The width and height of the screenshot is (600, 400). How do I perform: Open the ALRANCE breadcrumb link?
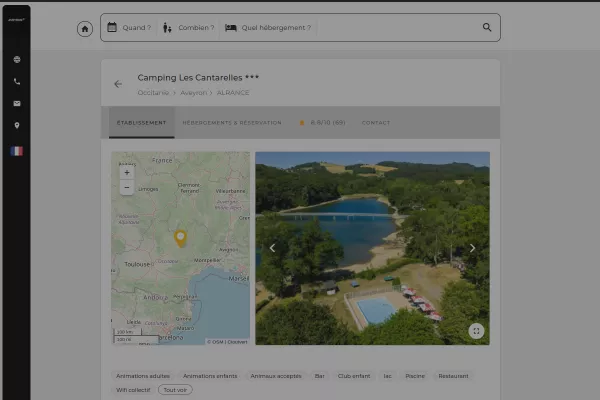[233, 93]
